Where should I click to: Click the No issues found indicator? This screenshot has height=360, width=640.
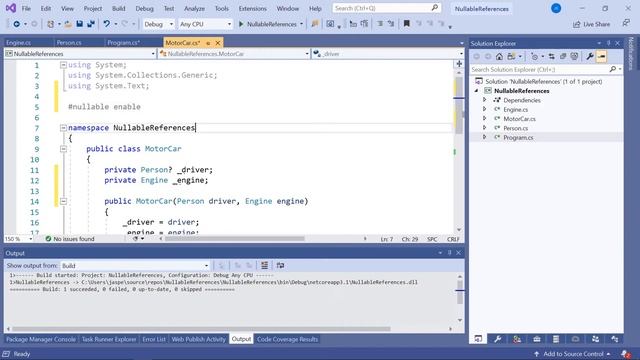pos(70,239)
